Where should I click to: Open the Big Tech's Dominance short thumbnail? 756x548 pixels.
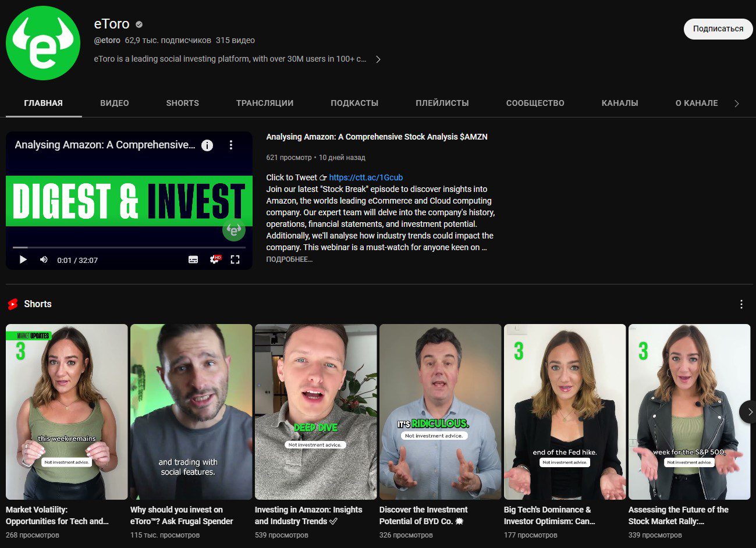(x=565, y=412)
